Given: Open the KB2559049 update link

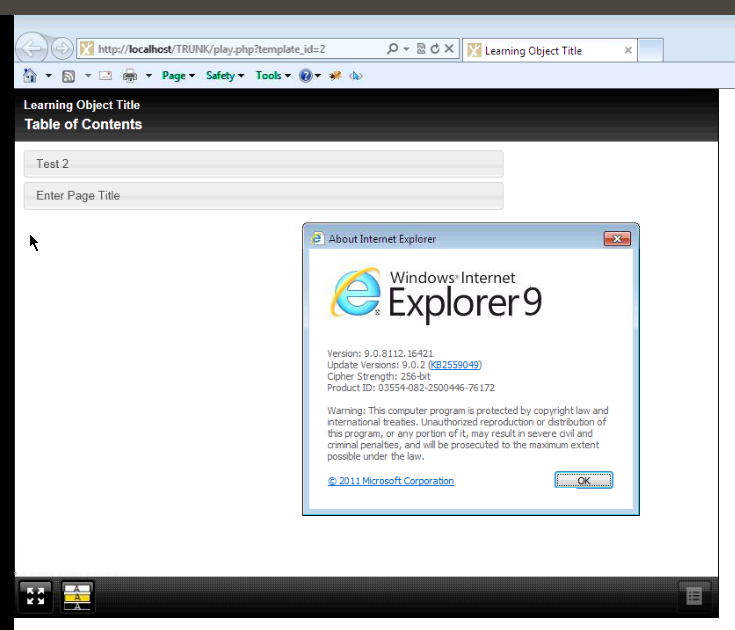Looking at the screenshot, I should [x=455, y=365].
